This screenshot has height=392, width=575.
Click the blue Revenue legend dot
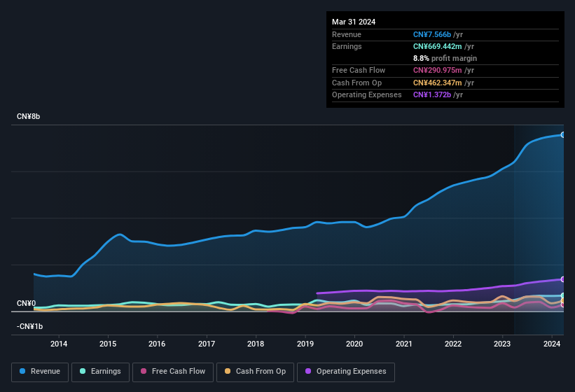click(x=23, y=372)
